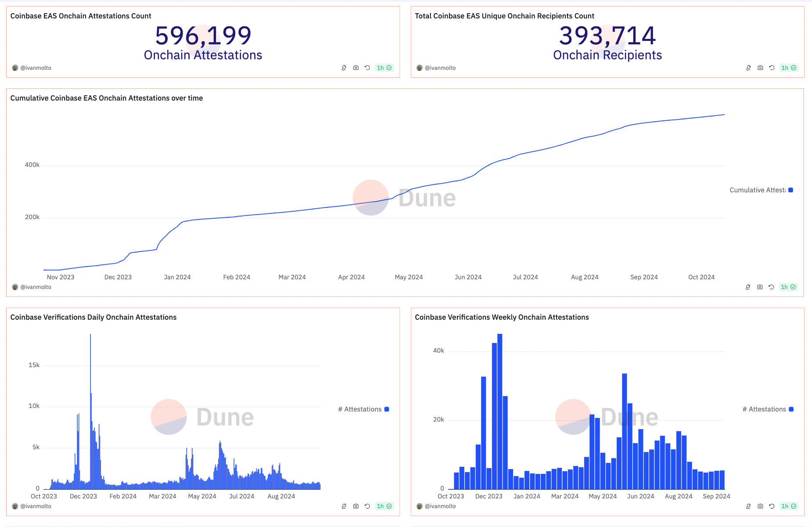Screen dimensions: 812x527
Task: Click blue # Attestations swatch in Daily chart
Action: (x=387, y=409)
